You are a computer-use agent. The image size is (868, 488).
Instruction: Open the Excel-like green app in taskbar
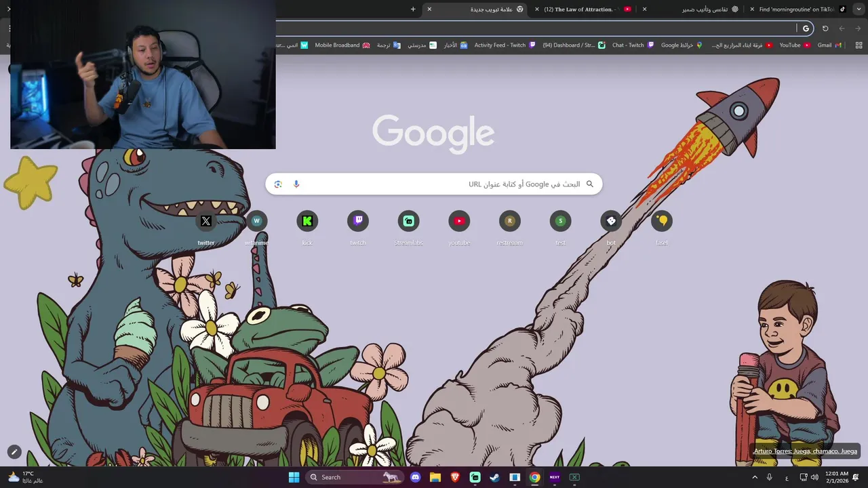[x=574, y=477]
